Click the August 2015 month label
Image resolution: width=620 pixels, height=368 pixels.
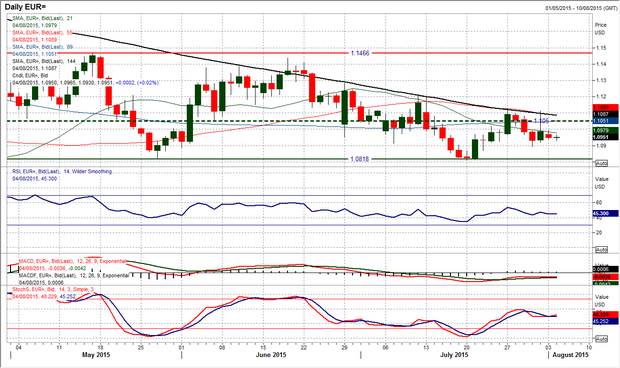[x=570, y=355]
